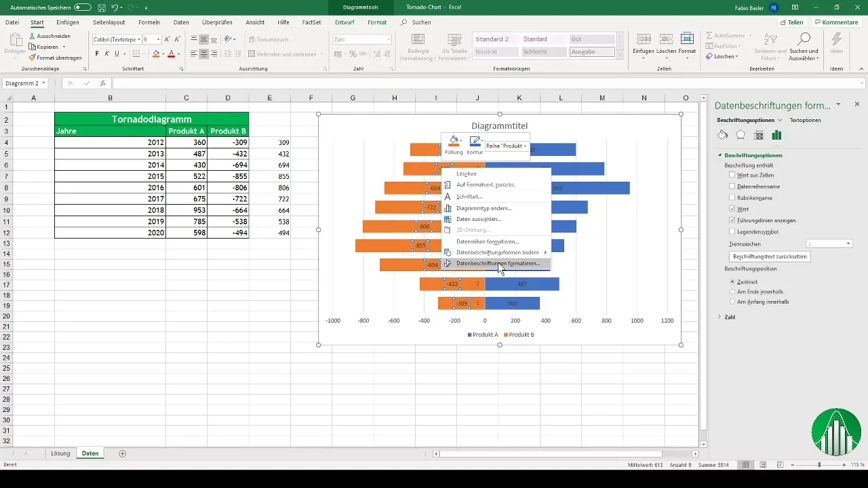Open the Formeln ribbon tab
The height and width of the screenshot is (488, 868).
pos(149,22)
